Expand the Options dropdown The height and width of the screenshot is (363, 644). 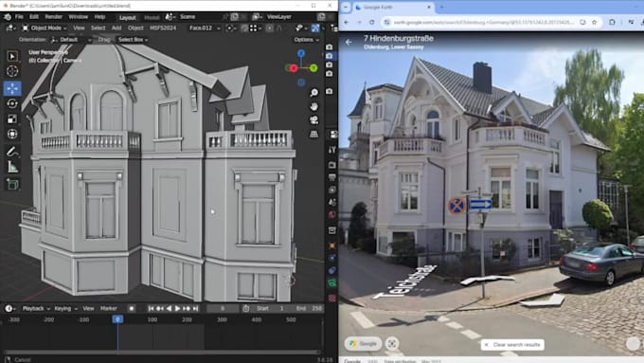(307, 40)
